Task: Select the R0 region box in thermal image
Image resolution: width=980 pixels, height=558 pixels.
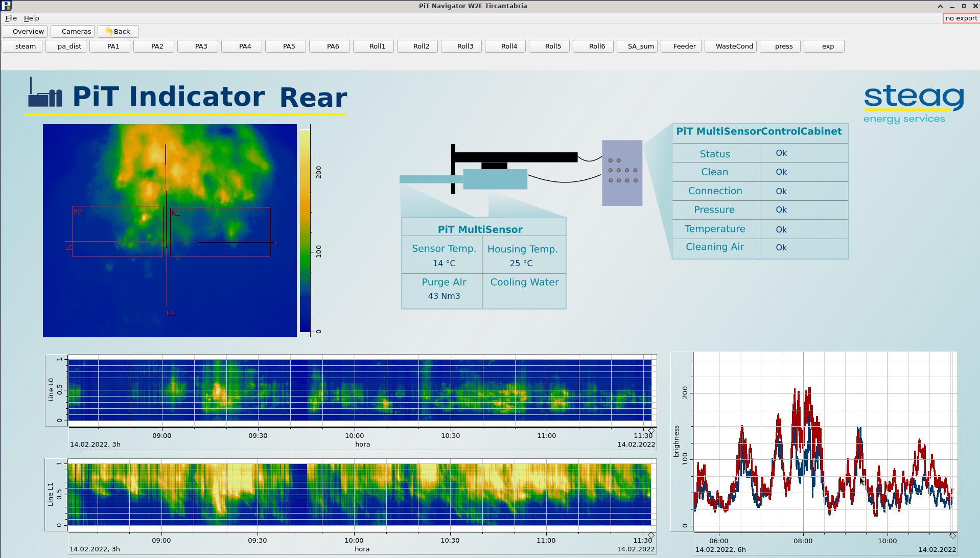Action: tap(117, 231)
